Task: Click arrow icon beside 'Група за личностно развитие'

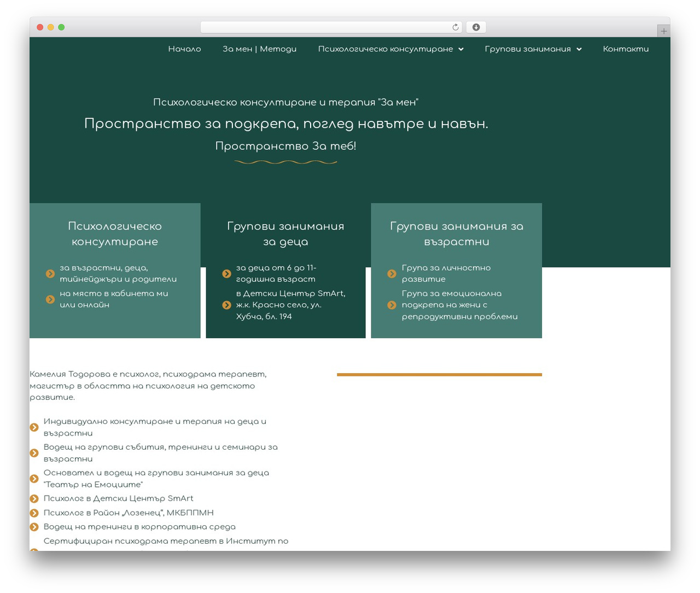Action: (392, 274)
